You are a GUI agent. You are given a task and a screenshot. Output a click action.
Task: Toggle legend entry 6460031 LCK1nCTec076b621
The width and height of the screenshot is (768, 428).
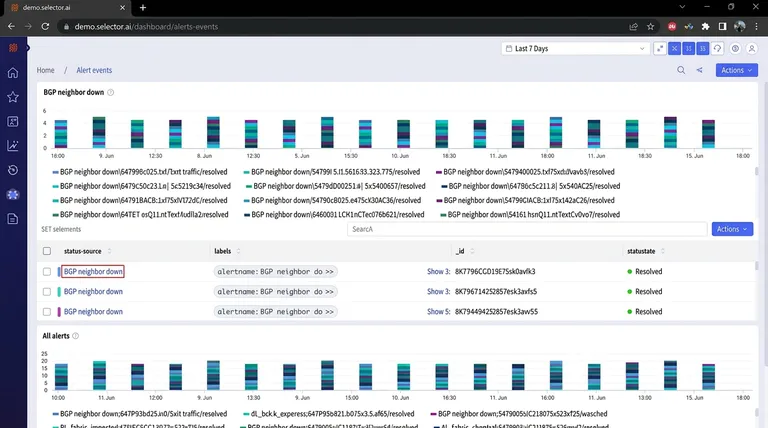[x=334, y=214]
